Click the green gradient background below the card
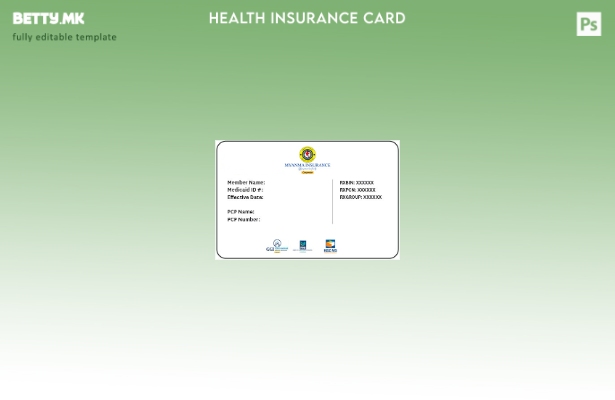The height and width of the screenshot is (400, 615). (x=307, y=320)
